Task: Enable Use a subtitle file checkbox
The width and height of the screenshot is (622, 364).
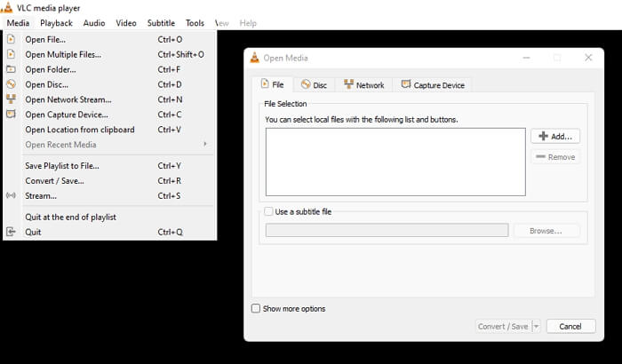Action: [x=268, y=211]
